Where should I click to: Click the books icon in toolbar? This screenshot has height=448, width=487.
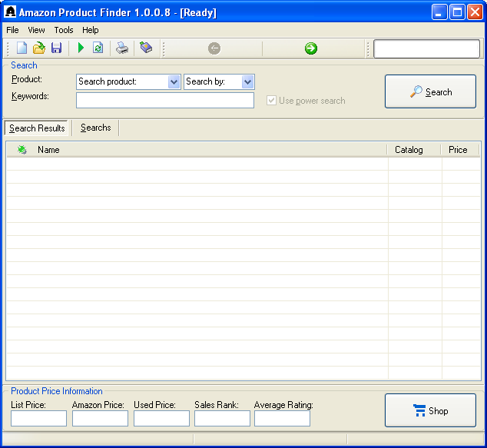click(x=145, y=48)
